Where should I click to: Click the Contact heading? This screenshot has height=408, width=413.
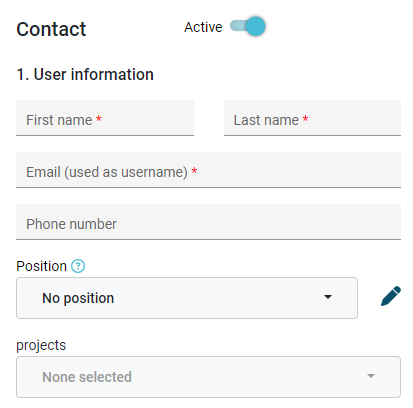pos(51,29)
